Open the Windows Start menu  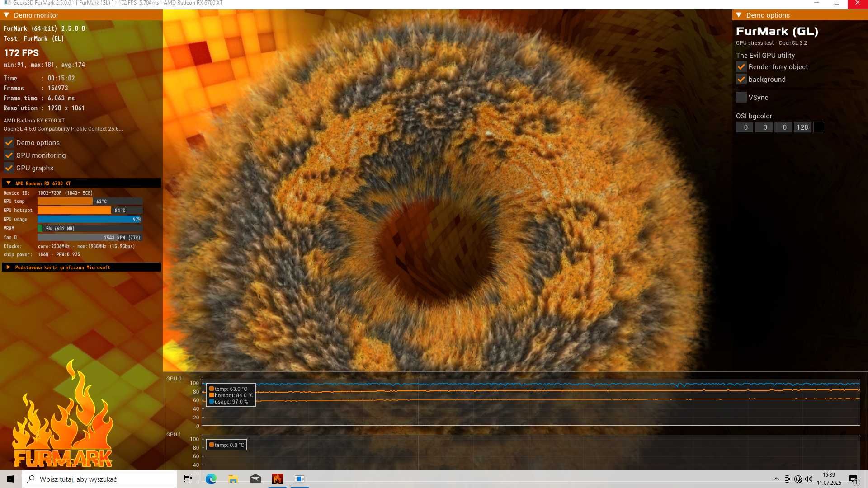click(x=11, y=479)
